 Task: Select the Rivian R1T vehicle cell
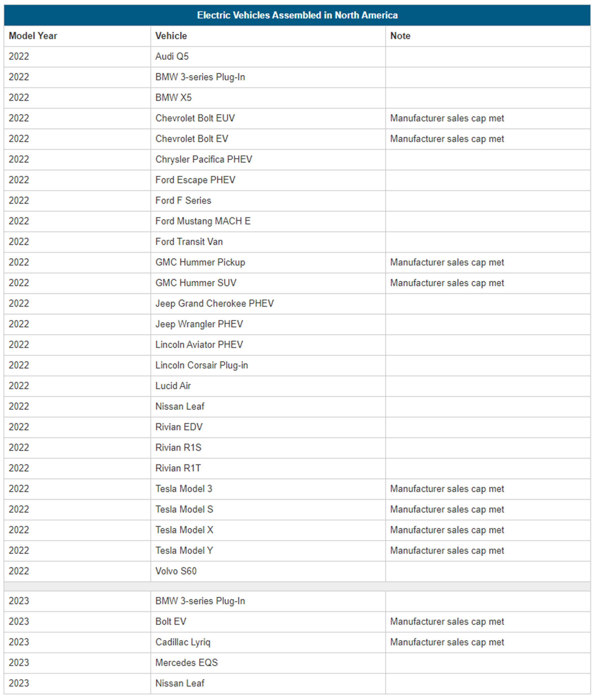tap(178, 468)
